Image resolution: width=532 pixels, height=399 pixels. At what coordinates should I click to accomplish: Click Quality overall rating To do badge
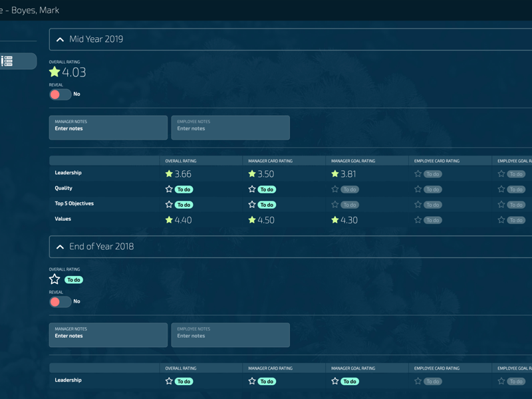tap(184, 190)
